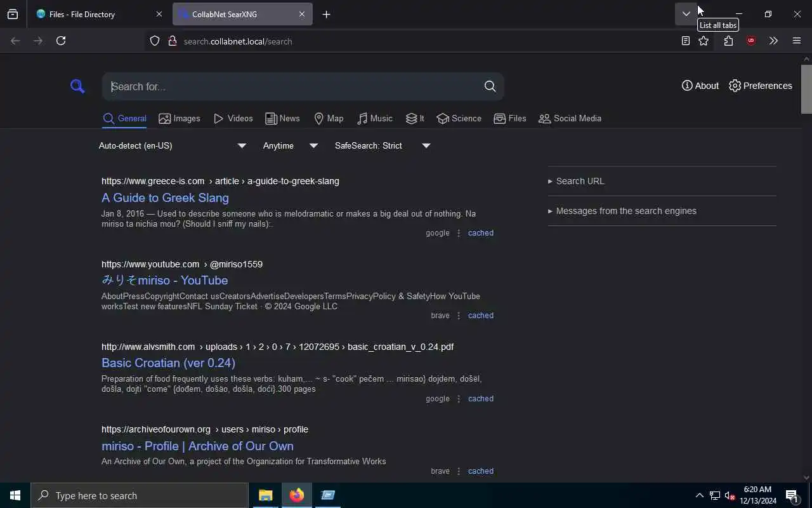Close the CollabNet SearXNG tab
The image size is (812, 508).
pyautogui.click(x=301, y=14)
